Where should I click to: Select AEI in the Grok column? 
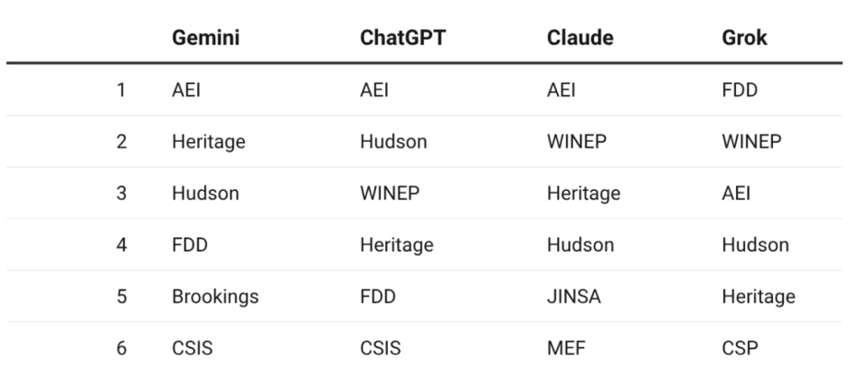[730, 194]
